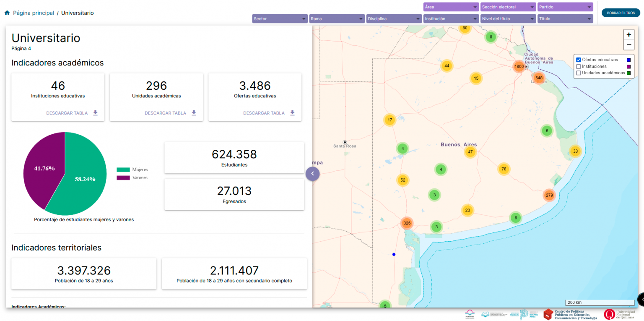The image size is (644, 321).
Task: Zoom out on the map
Action: [628, 45]
